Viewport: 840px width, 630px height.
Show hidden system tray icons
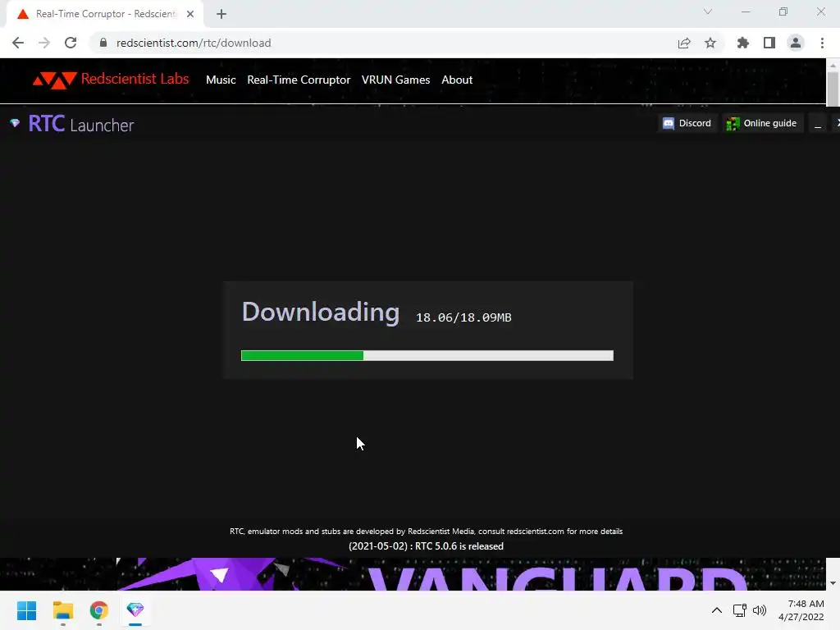point(716,610)
